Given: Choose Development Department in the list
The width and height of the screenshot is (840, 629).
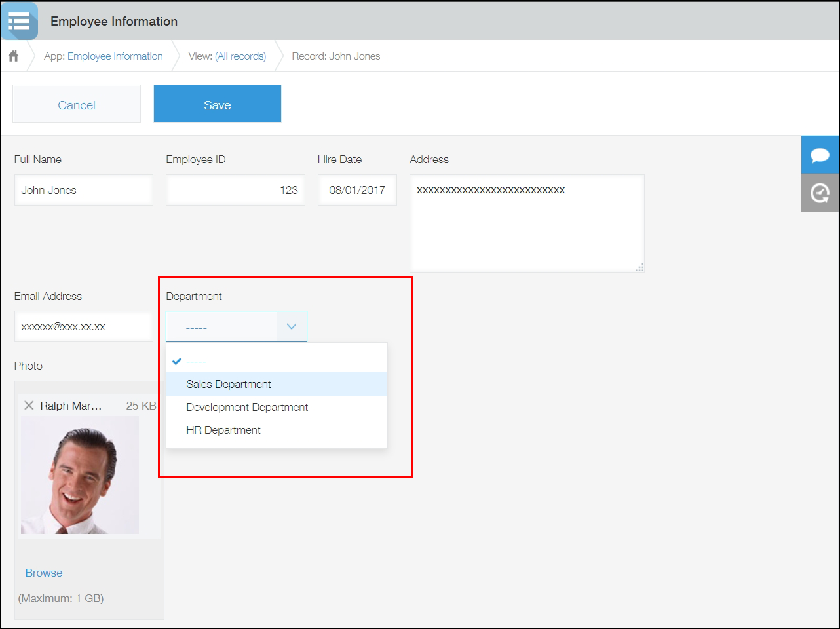Looking at the screenshot, I should [x=247, y=407].
